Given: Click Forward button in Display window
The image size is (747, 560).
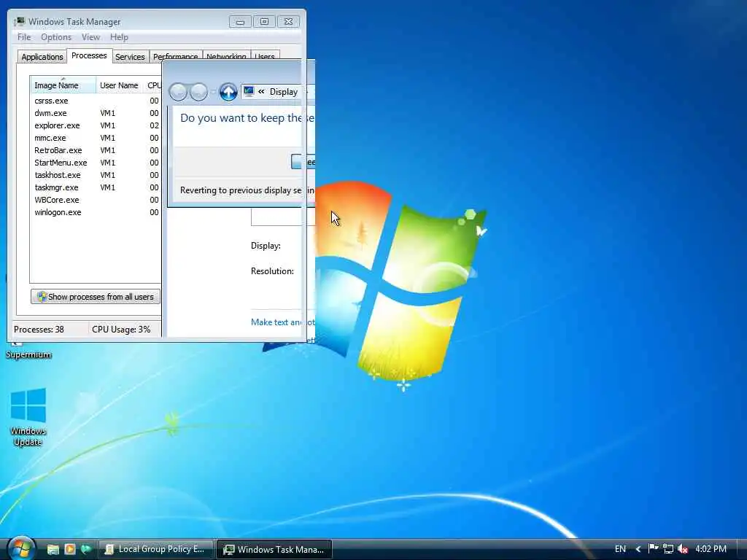Looking at the screenshot, I should [198, 92].
